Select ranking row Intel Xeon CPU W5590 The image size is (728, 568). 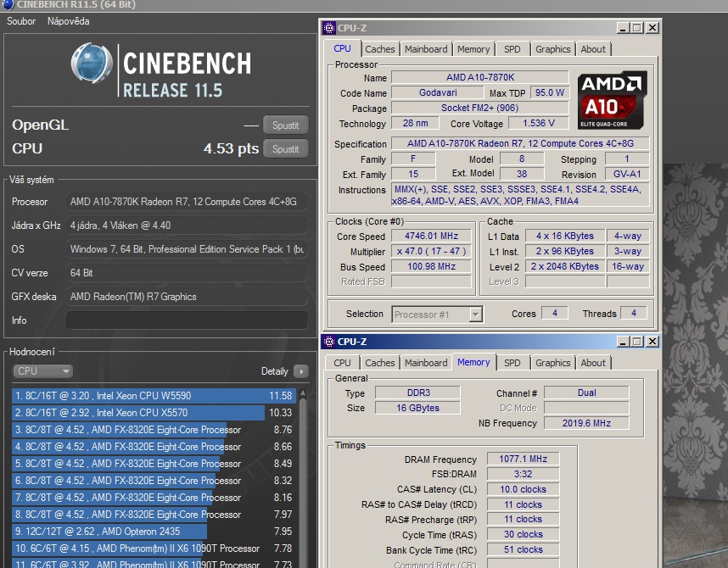[154, 396]
